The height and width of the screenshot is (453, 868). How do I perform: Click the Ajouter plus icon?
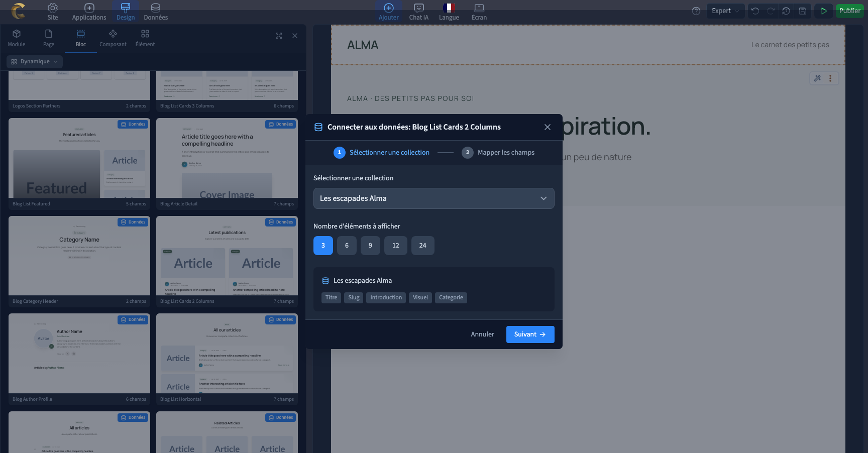389,8
